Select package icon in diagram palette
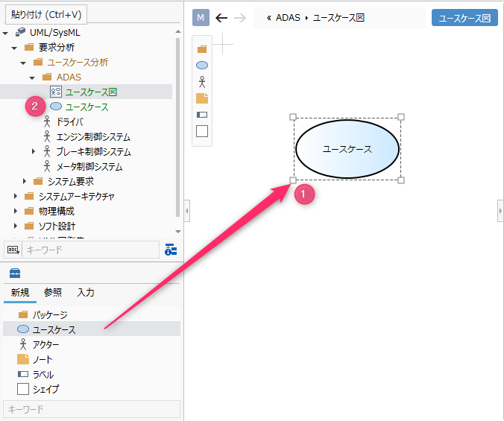 tap(202, 49)
